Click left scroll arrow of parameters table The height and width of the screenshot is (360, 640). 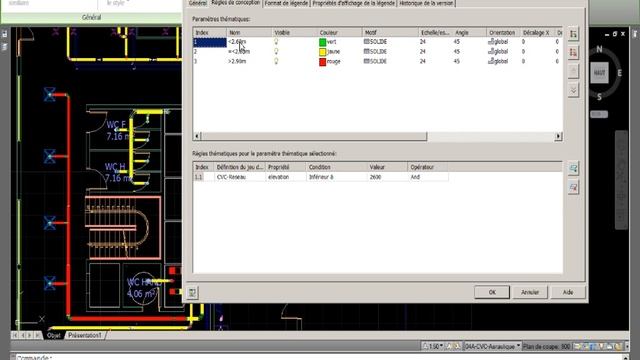pos(197,136)
